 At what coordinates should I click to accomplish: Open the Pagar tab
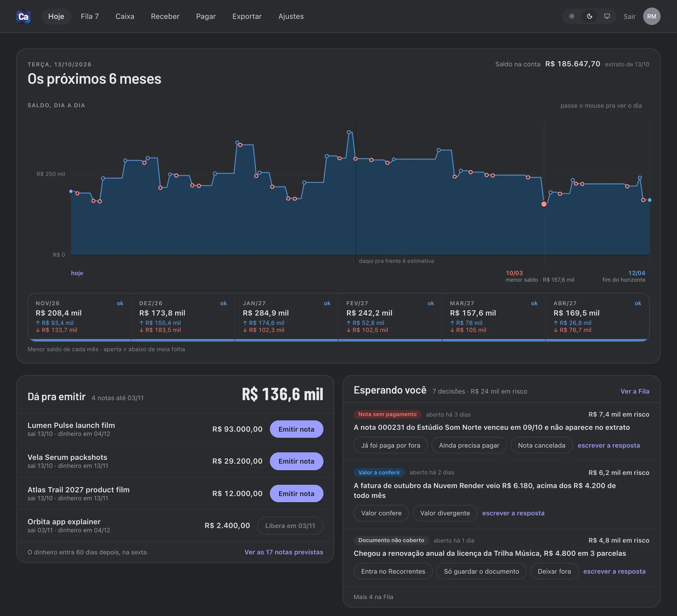[206, 16]
